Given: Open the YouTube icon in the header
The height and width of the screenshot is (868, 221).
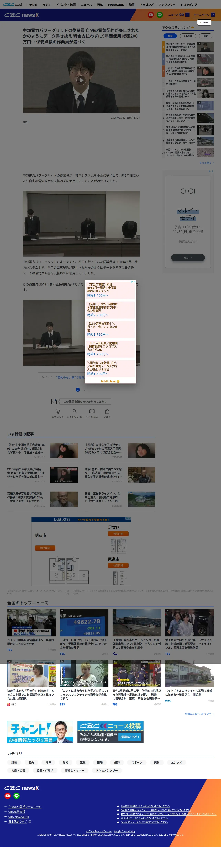Looking at the screenshot, I should click(150, 15).
